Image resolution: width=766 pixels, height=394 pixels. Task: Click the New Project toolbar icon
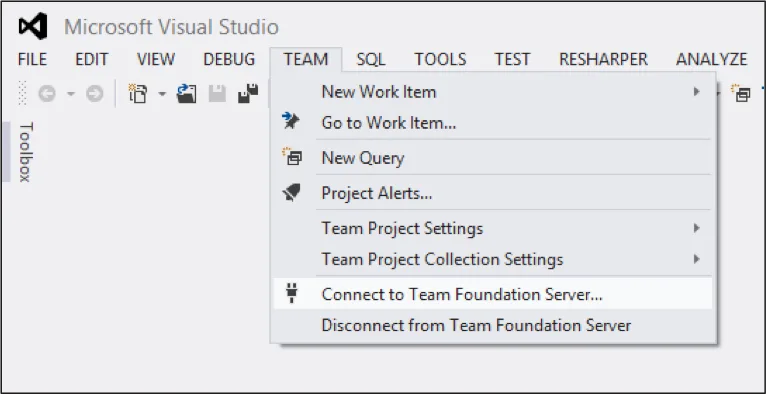[x=137, y=93]
